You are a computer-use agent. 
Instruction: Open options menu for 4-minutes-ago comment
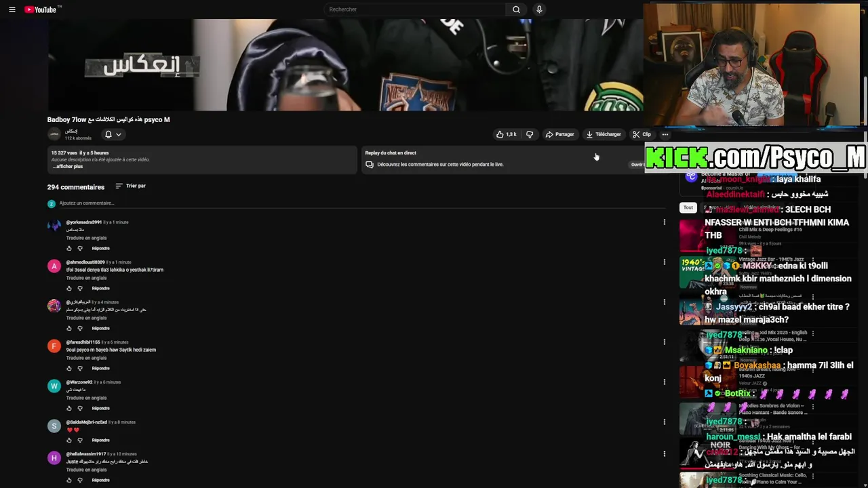664,302
